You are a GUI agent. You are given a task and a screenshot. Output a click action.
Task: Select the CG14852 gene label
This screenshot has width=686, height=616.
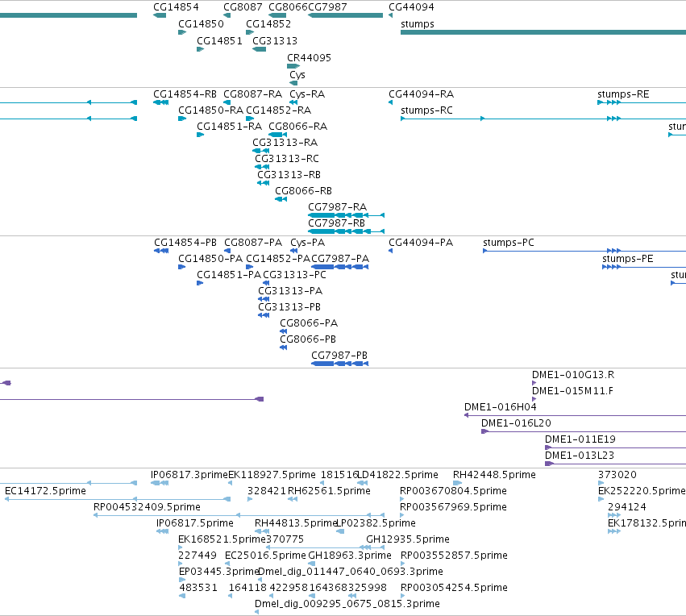click(268, 23)
